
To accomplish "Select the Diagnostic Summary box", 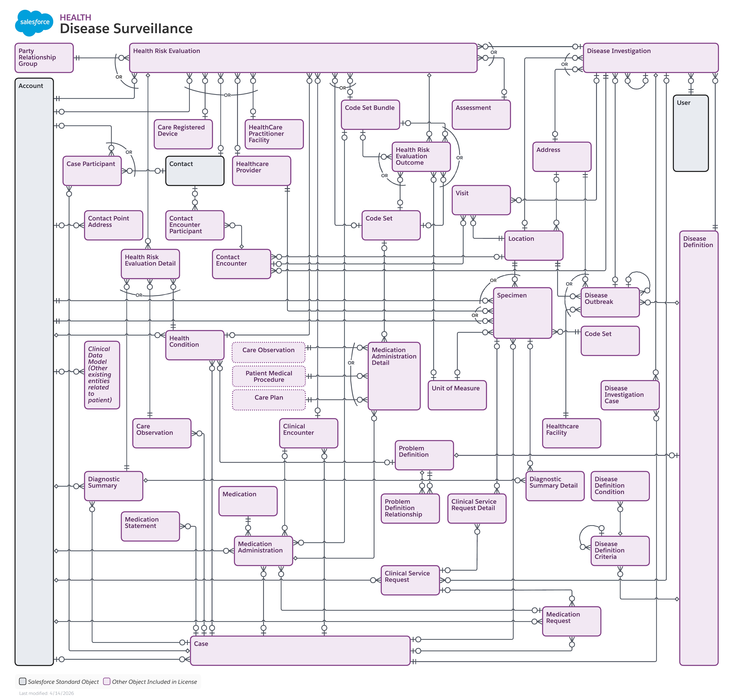I will pos(113,486).
